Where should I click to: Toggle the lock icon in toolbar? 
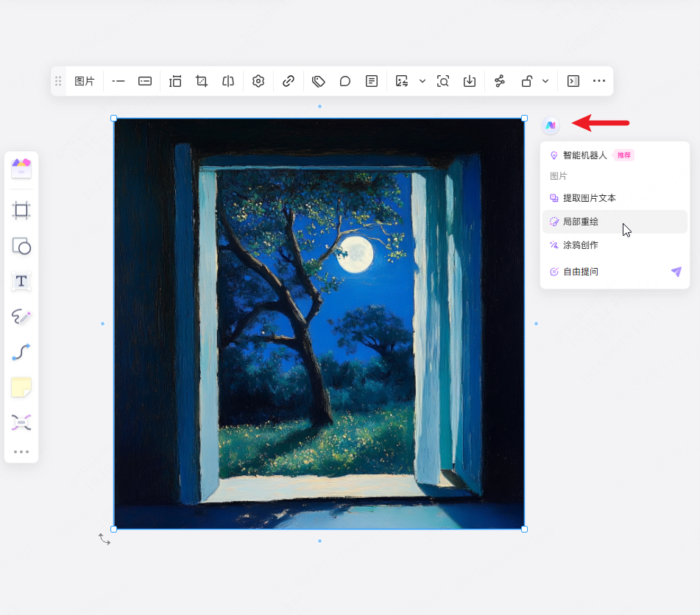tap(527, 81)
